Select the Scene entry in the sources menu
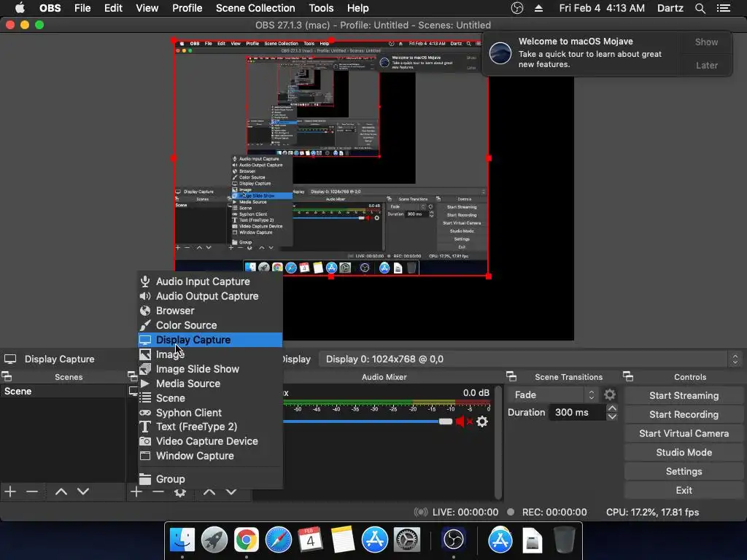This screenshot has width=747, height=560. pyautogui.click(x=210, y=398)
